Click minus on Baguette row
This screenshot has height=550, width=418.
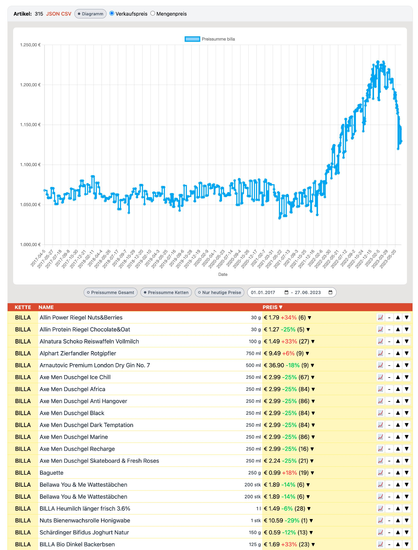389,472
